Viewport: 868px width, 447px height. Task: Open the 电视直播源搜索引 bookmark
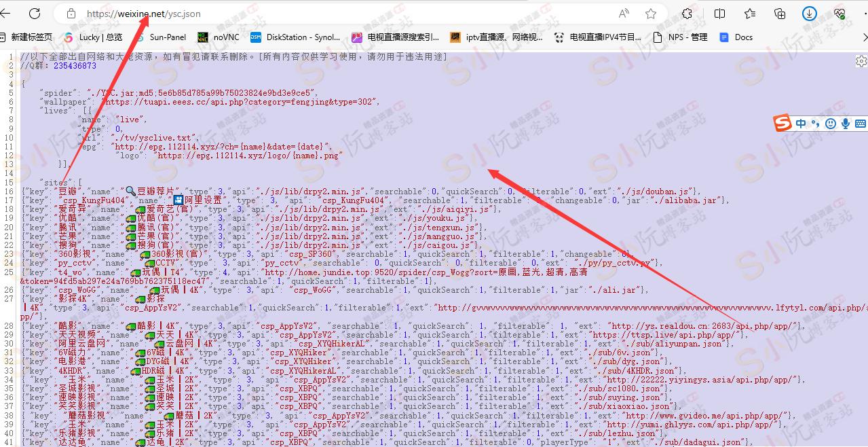(x=395, y=37)
